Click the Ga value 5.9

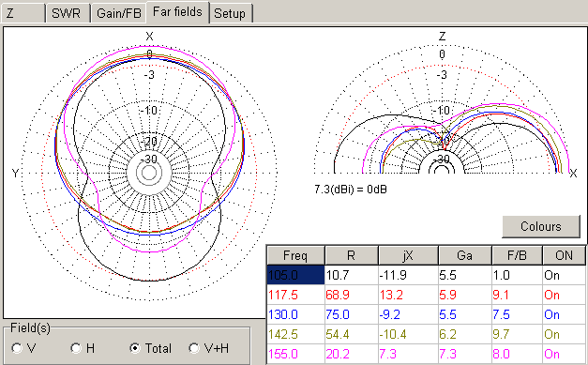[x=465, y=295]
